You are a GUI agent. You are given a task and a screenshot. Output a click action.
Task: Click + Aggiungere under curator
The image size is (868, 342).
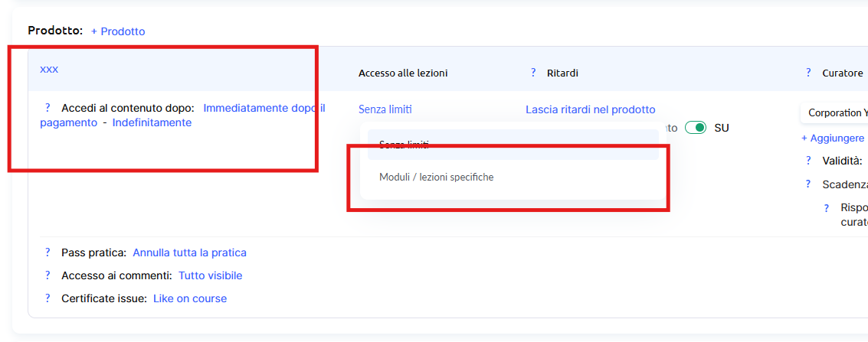(x=833, y=138)
